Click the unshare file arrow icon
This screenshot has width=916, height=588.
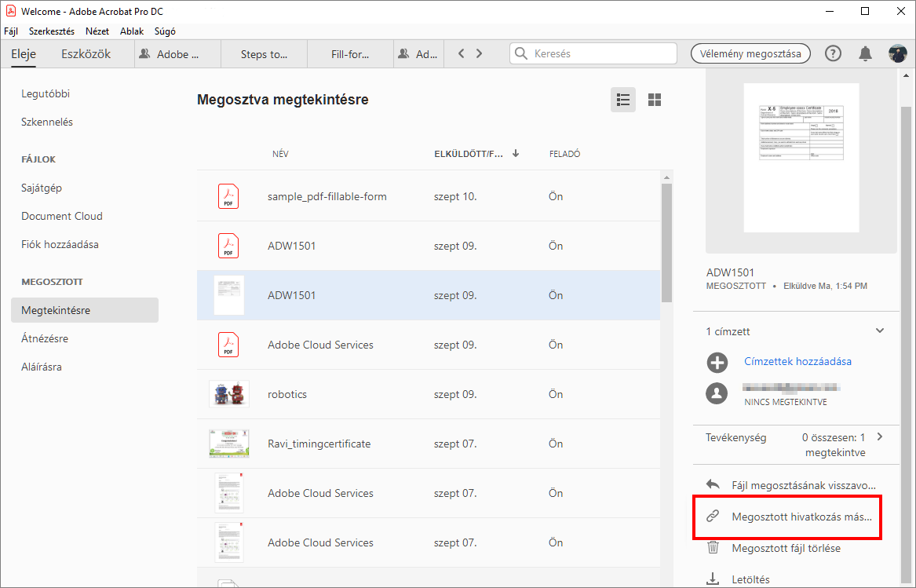click(x=713, y=484)
